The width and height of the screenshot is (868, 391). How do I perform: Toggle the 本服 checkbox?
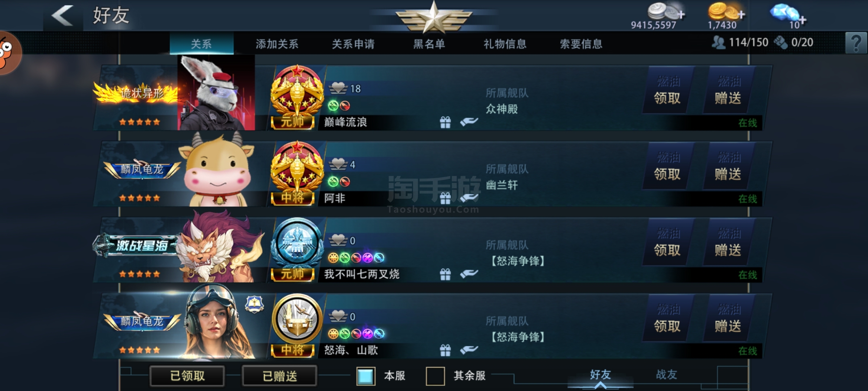366,376
